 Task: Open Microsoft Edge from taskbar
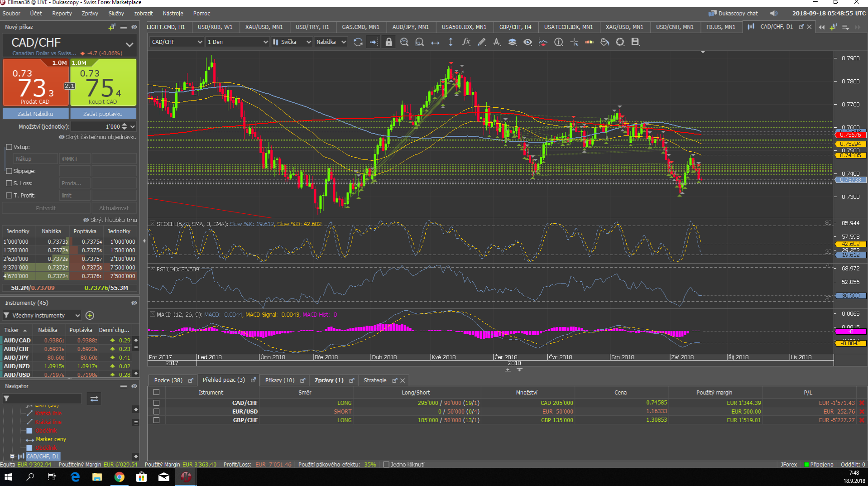pos(75,476)
